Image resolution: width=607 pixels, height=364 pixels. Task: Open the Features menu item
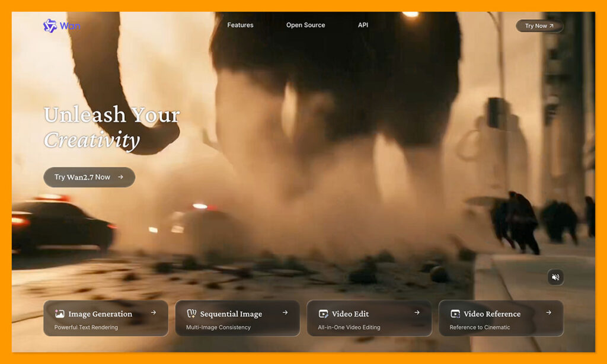click(x=240, y=25)
